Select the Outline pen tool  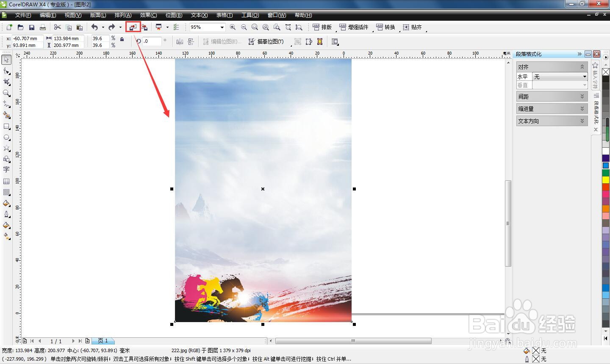coord(6,214)
